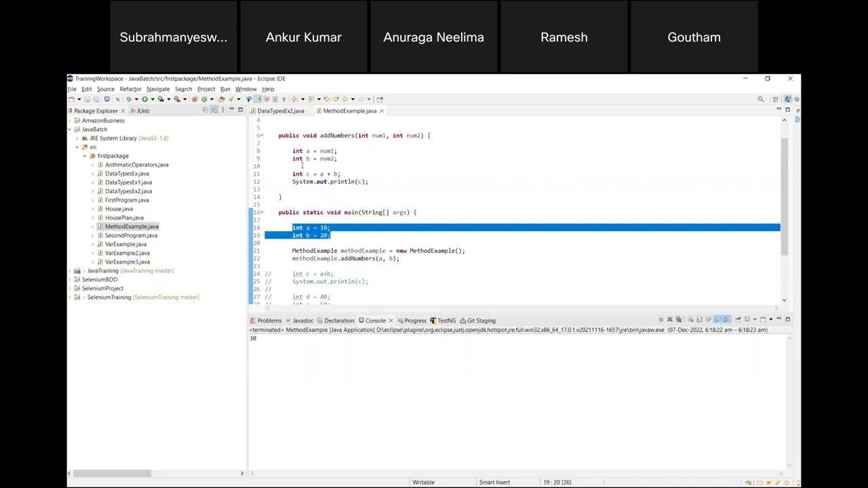Open Run button dropdown arrow
Screen dimensions: 868x488
tap(153, 99)
